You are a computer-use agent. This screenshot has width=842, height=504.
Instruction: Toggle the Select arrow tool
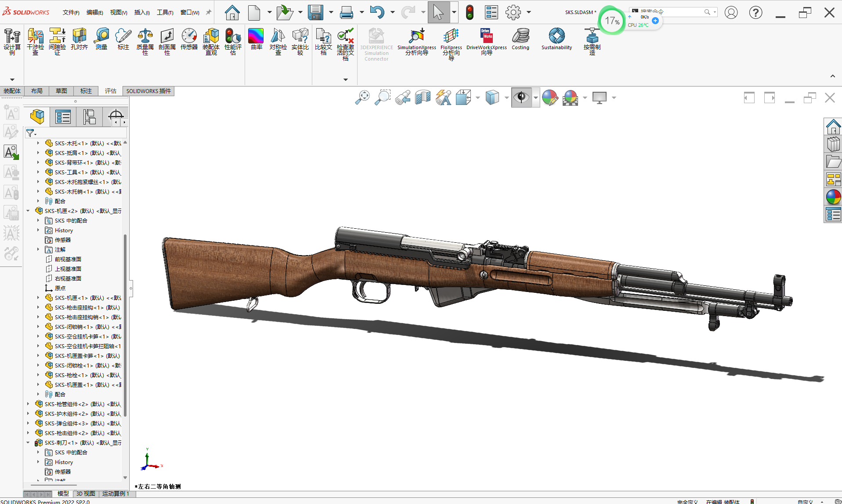point(438,12)
